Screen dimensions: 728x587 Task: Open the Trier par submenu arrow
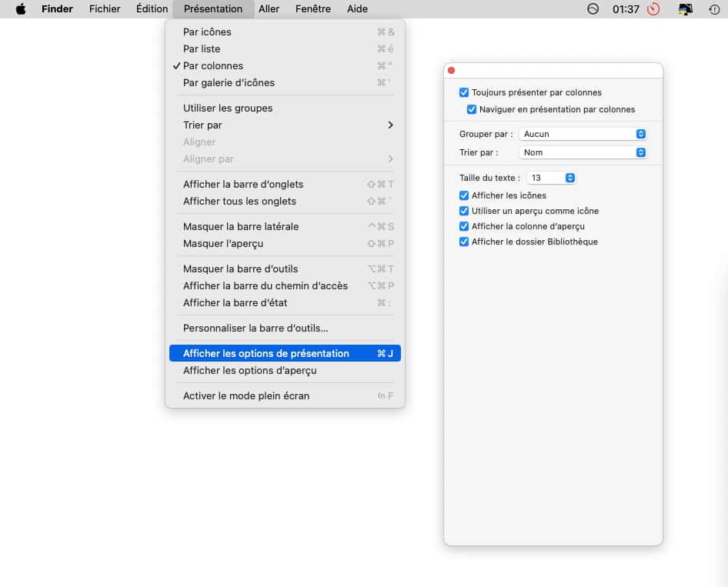(x=390, y=125)
